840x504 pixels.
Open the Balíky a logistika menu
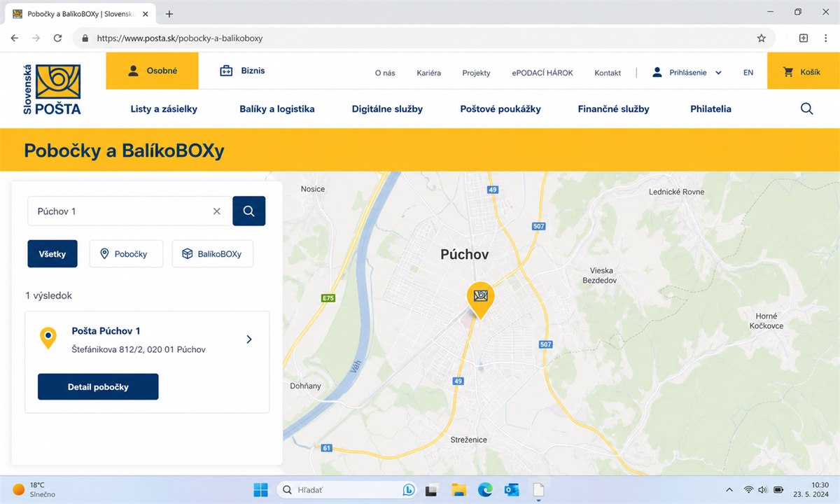tap(277, 108)
